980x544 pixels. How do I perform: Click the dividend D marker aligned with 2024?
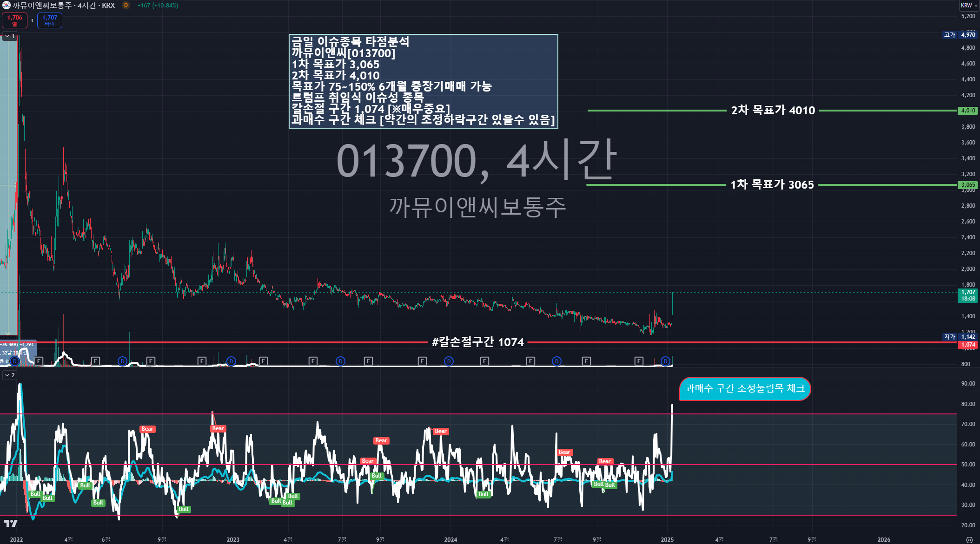pos(449,361)
